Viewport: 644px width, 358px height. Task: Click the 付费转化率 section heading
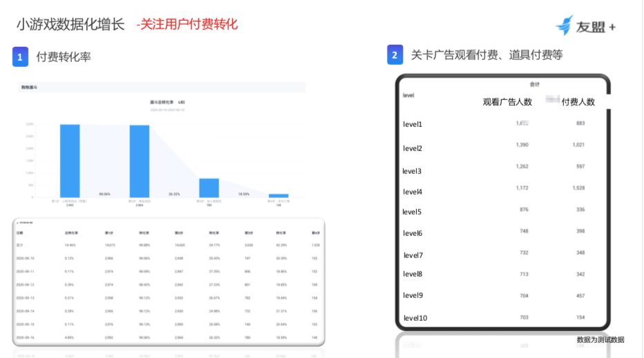click(64, 57)
